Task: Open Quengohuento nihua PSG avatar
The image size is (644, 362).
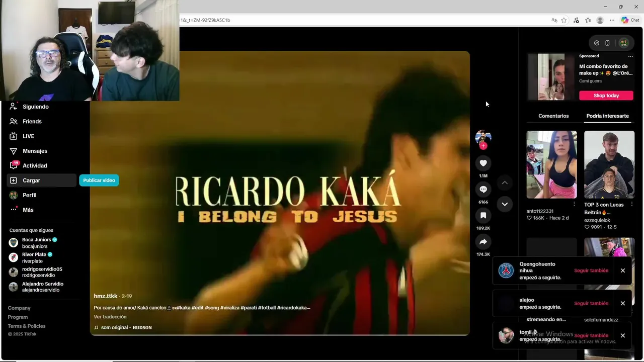Action: [506, 270]
